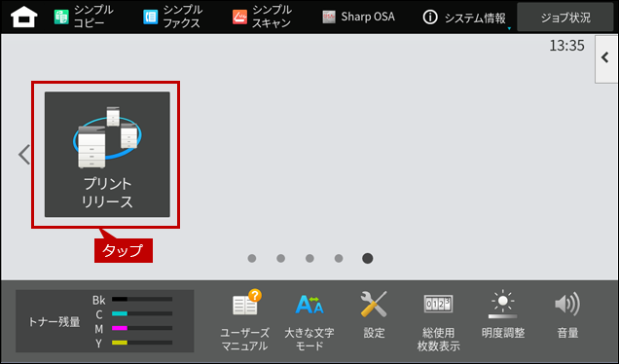
Task: Open システム情報 system information dropdown
Action: click(x=466, y=18)
